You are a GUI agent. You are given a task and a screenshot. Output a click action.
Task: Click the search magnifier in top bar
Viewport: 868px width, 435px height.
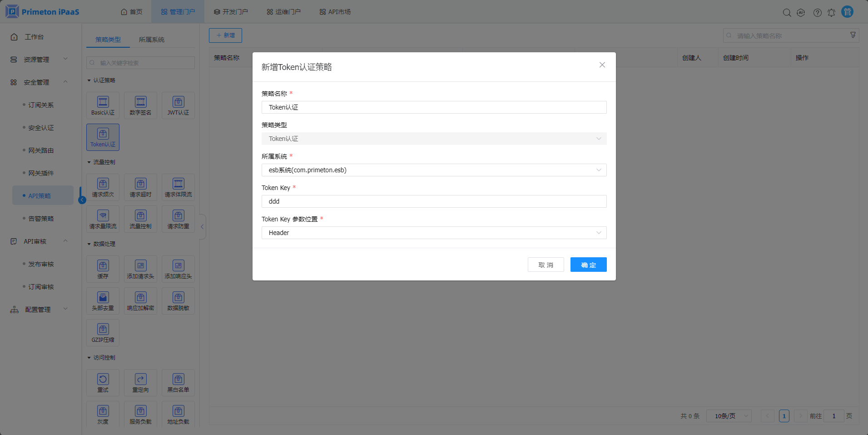click(x=787, y=13)
